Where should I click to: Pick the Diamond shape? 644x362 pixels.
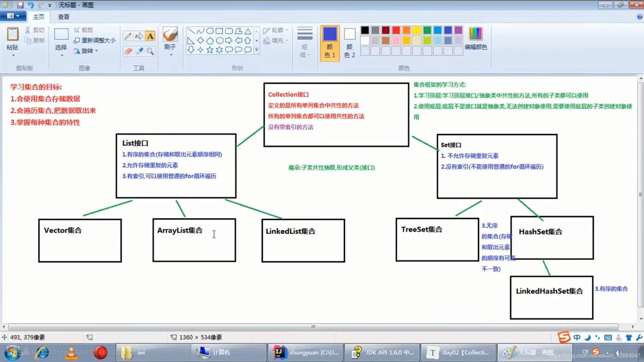[201, 41]
